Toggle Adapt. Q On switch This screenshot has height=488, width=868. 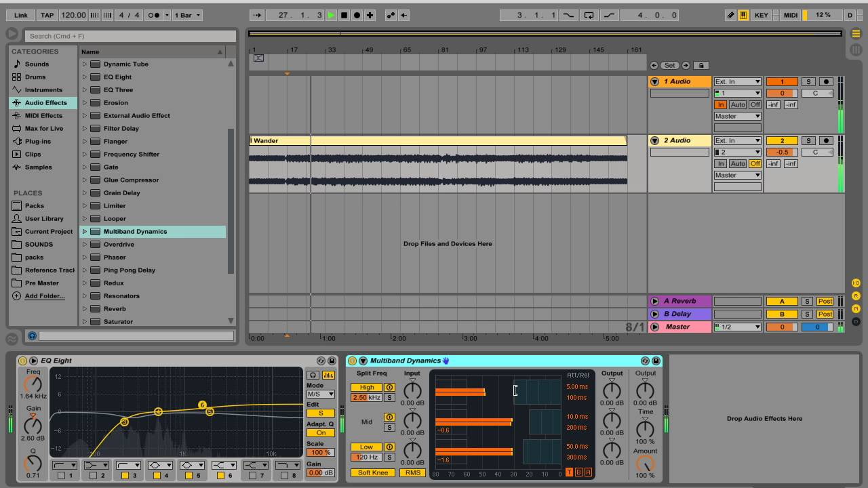[x=321, y=432]
